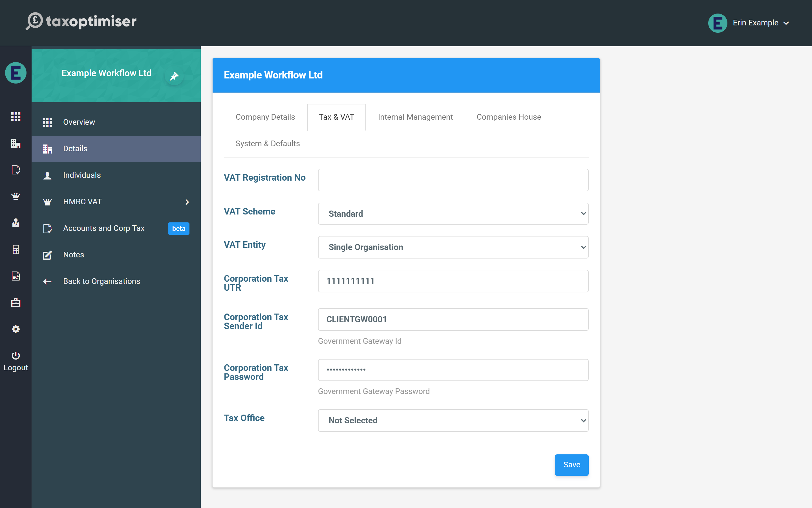Click Back to Organisations arrow icon
Image resolution: width=812 pixels, height=508 pixels.
[47, 282]
